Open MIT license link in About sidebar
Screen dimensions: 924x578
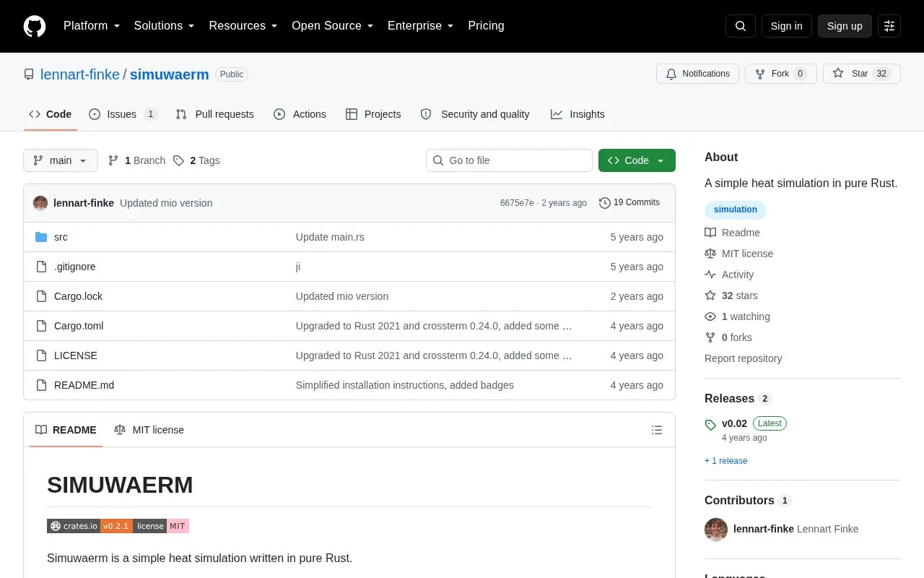[x=738, y=254]
